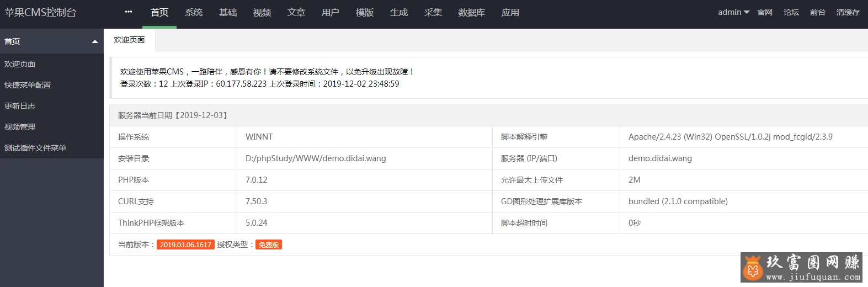Screen dimensions: 868x287
Task: Click the 允许最大上传文件 label cell
Action: 556,180
